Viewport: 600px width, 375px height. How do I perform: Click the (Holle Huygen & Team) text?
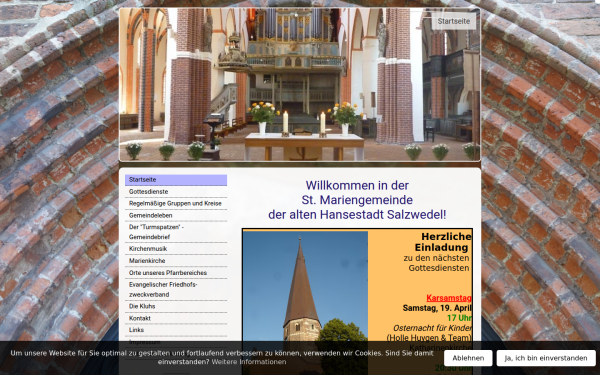(x=429, y=338)
